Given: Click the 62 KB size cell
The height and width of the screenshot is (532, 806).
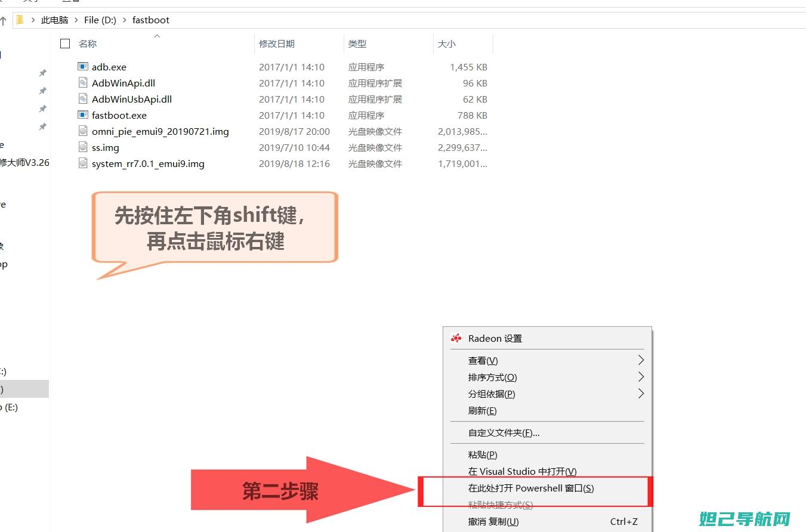Looking at the screenshot, I should 475,99.
